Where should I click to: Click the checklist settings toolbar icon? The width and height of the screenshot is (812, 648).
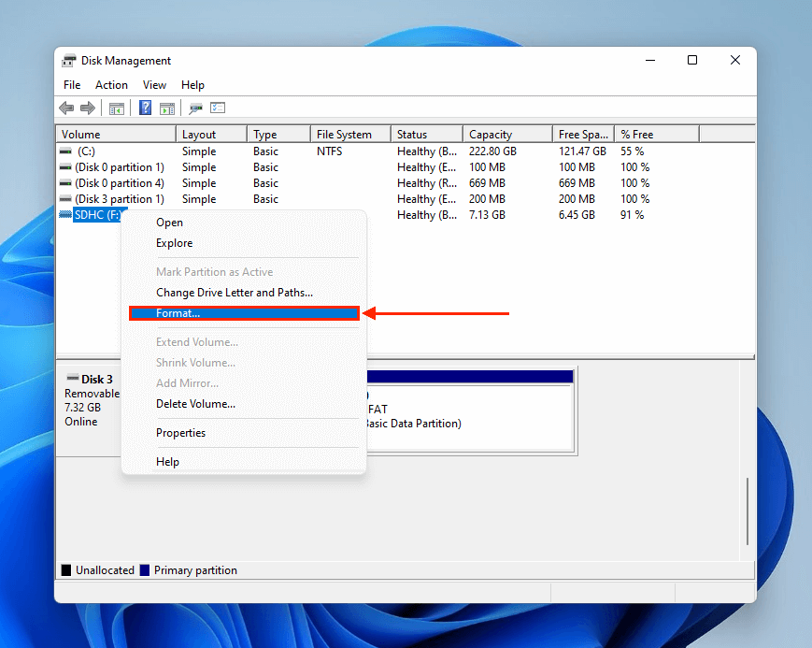coord(218,108)
